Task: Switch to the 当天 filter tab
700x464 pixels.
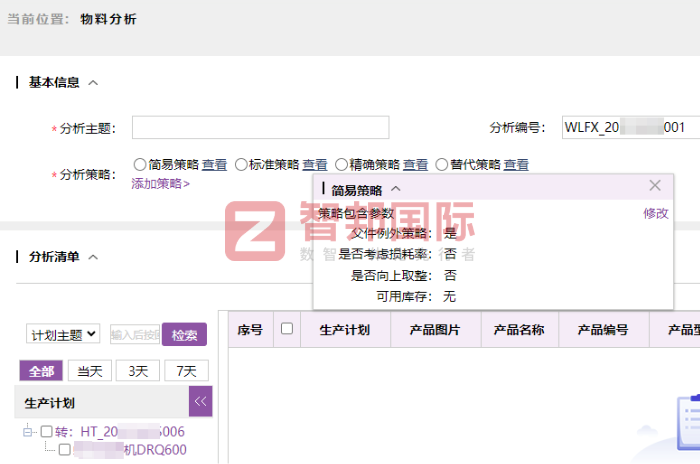Action: (x=90, y=370)
